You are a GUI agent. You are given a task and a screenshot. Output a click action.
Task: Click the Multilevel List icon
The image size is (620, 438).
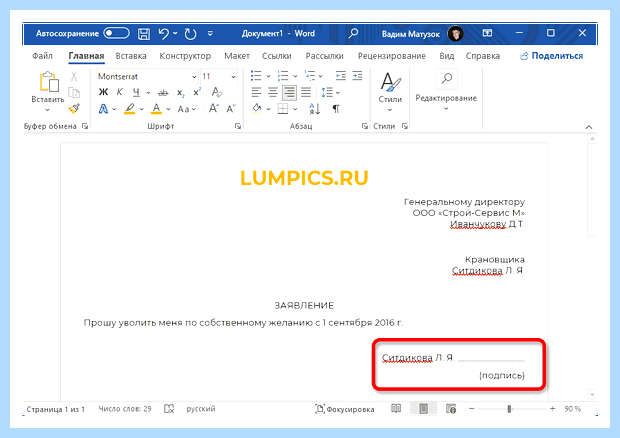[x=310, y=76]
